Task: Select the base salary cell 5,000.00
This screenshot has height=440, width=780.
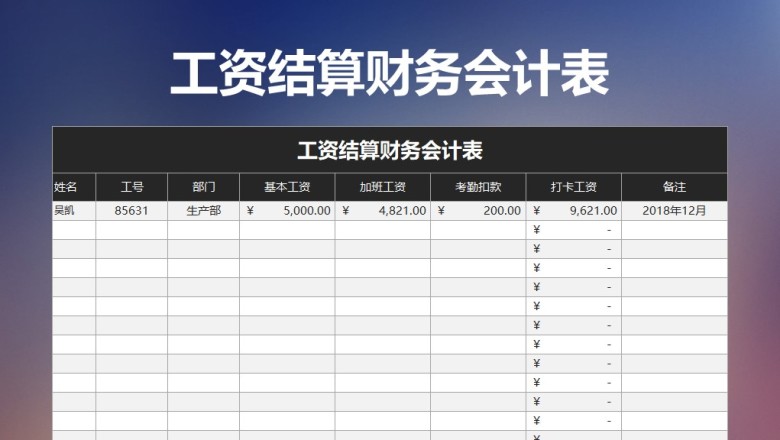Action: [287, 211]
